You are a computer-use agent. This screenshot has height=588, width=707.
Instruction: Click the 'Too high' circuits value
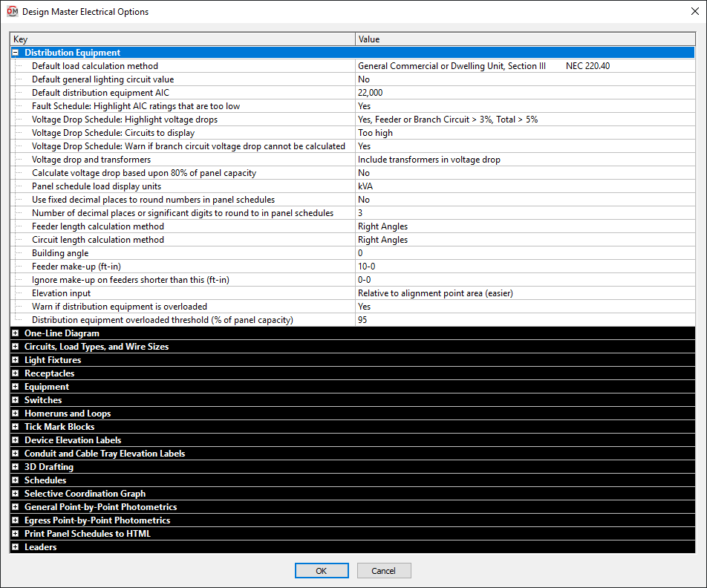525,133
